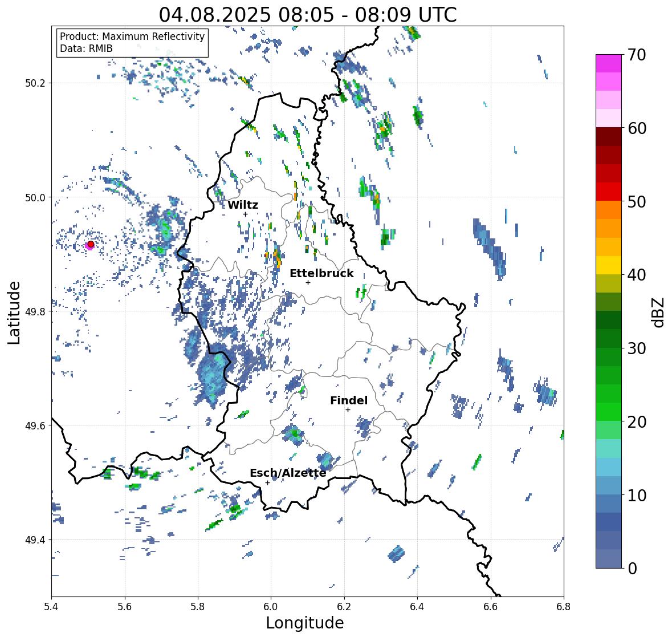The image size is (672, 637).
Task: Click the dBZ colorbar label
Action: click(x=659, y=313)
